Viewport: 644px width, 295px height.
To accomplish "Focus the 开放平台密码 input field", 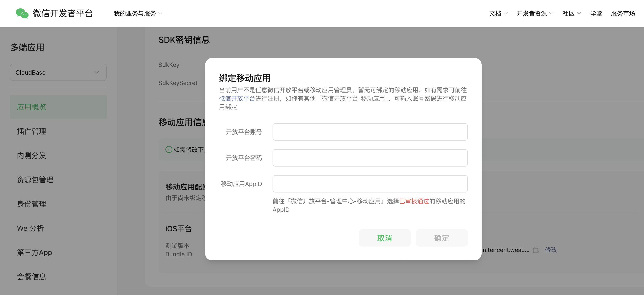I will pyautogui.click(x=370, y=158).
